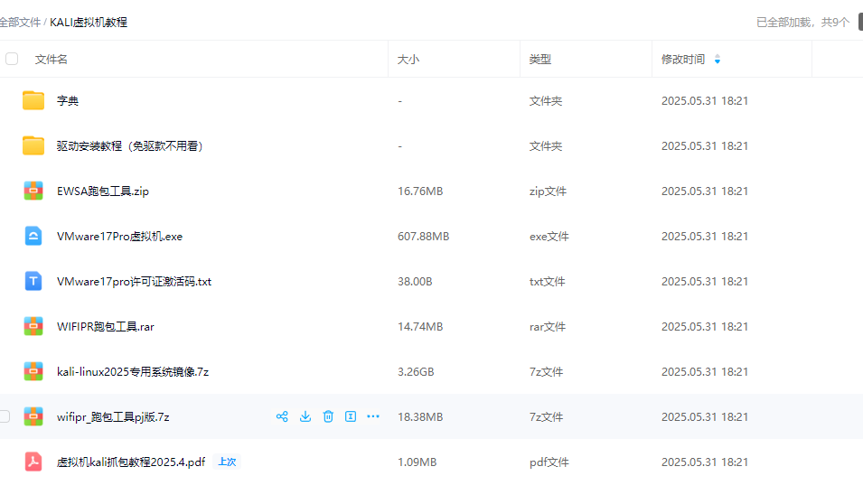Viewport: 863px width, 504px height.
Task: Sort by 修改时间 using the arrow icon
Action: coord(718,60)
